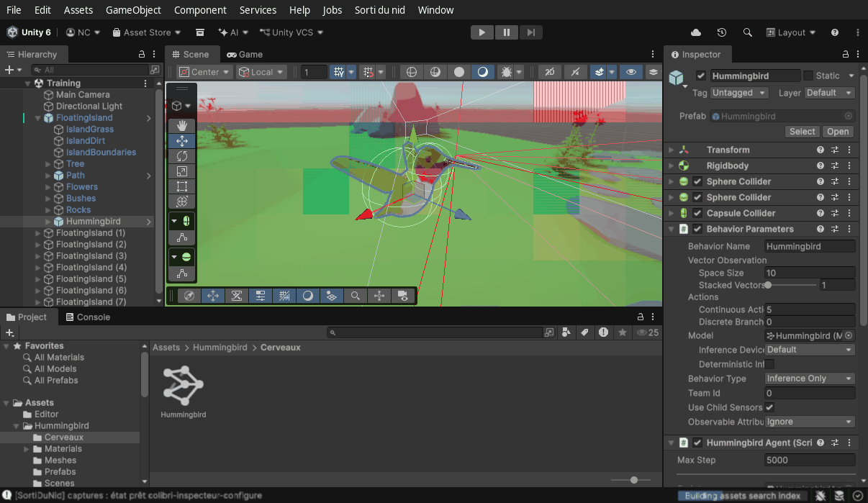868x503 pixels.
Task: Open the Inference Device dropdown
Action: click(810, 350)
